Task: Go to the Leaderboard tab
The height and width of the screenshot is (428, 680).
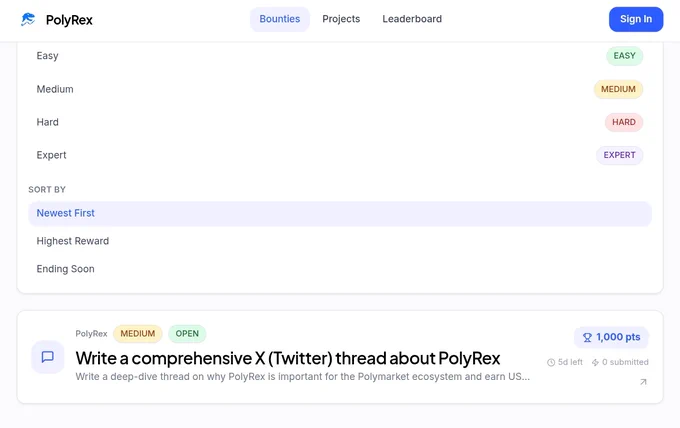Action: coord(412,19)
